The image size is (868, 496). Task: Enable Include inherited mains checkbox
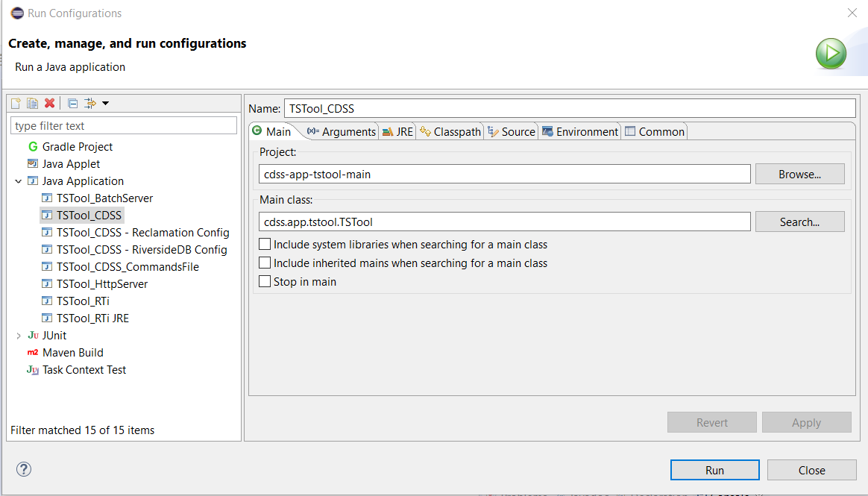265,263
